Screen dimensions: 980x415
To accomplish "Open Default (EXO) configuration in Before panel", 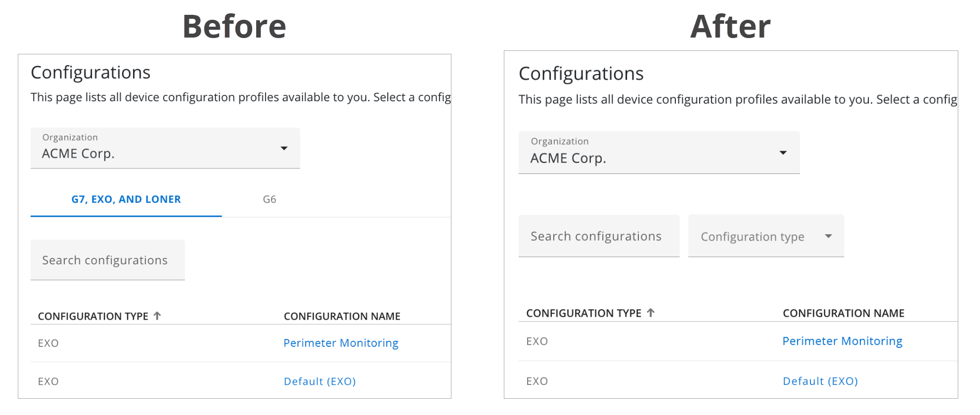I will click(x=319, y=381).
